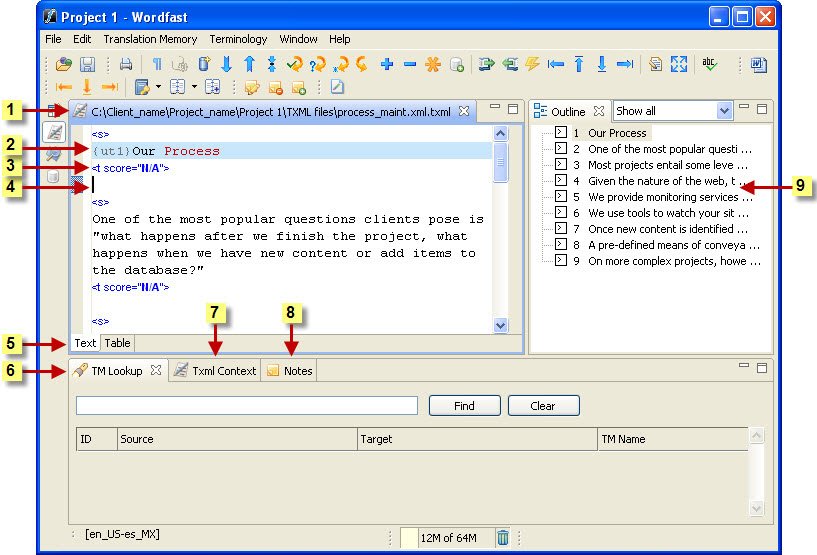Toggle outline box for item 9 'On more complex projects'

click(x=561, y=261)
